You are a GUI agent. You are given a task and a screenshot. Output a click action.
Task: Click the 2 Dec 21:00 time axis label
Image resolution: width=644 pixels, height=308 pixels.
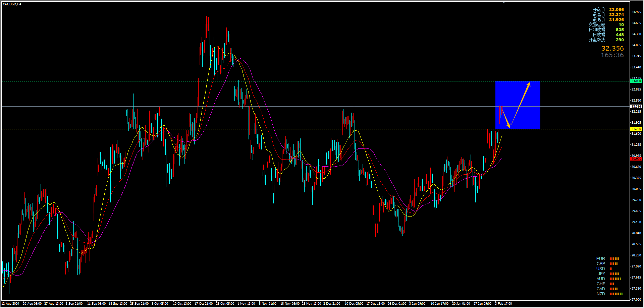tap(332, 304)
